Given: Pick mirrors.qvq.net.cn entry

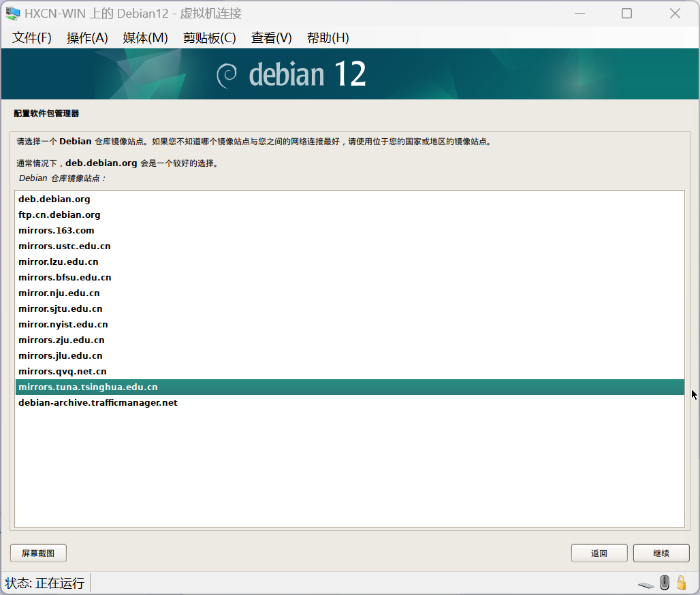Looking at the screenshot, I should click(x=349, y=371).
